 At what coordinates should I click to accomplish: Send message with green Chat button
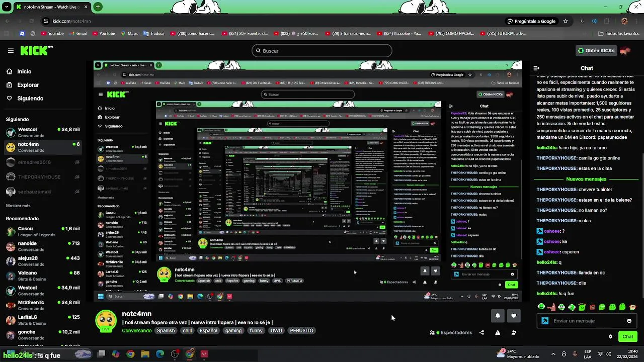(x=628, y=336)
